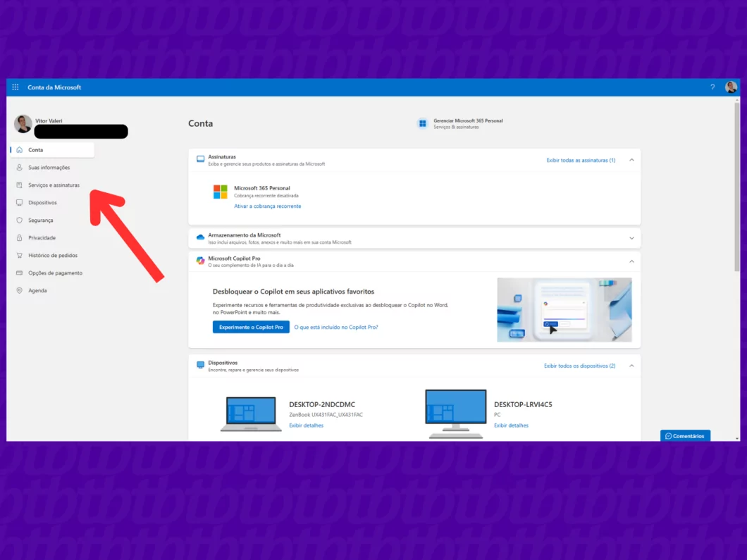The width and height of the screenshot is (747, 560).
Task: Collapse Microsoft Copilot Pro section chevron
Action: 631,261
